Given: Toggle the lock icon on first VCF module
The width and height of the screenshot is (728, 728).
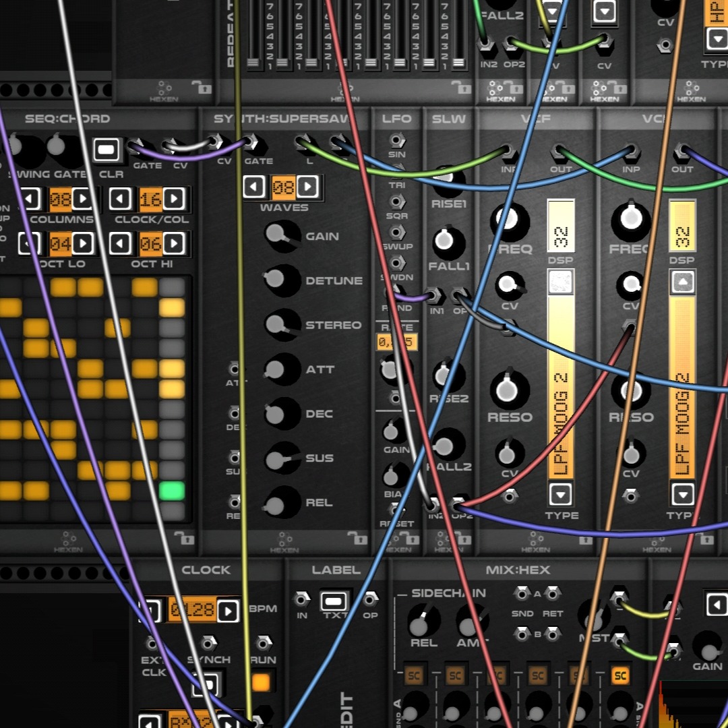Looking at the screenshot, I should pos(586,539).
